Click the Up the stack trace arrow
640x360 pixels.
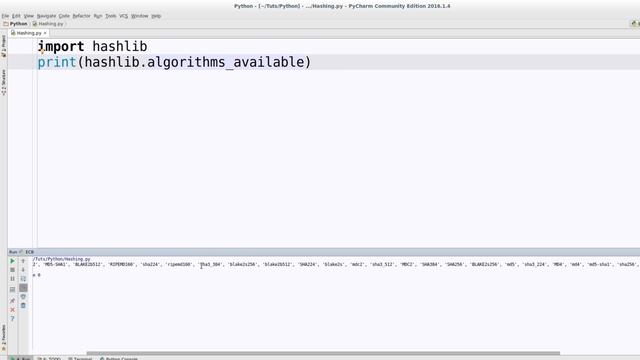[23, 261]
